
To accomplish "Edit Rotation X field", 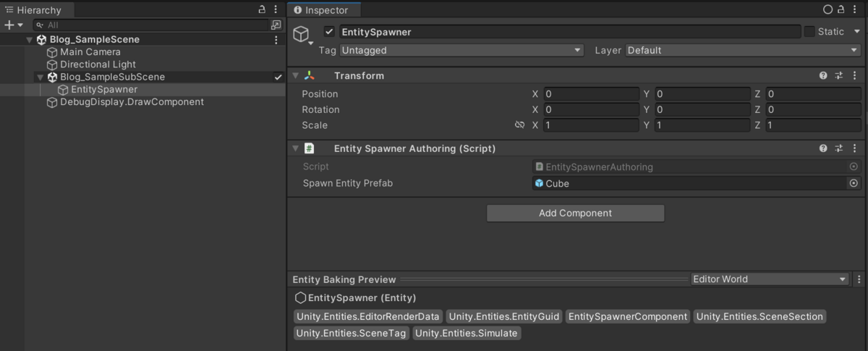I will click(x=591, y=110).
